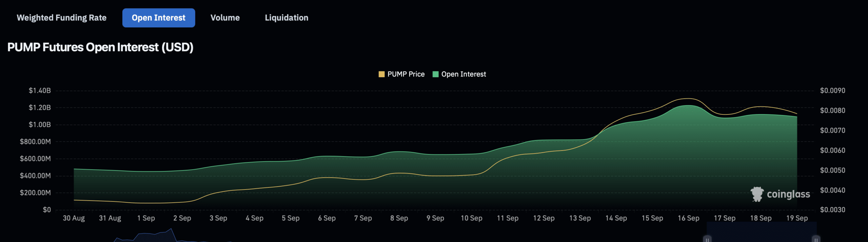Viewport: 868px width, 242px height.
Task: Click the yellow PUMP Price legend swatch
Action: [x=381, y=74]
